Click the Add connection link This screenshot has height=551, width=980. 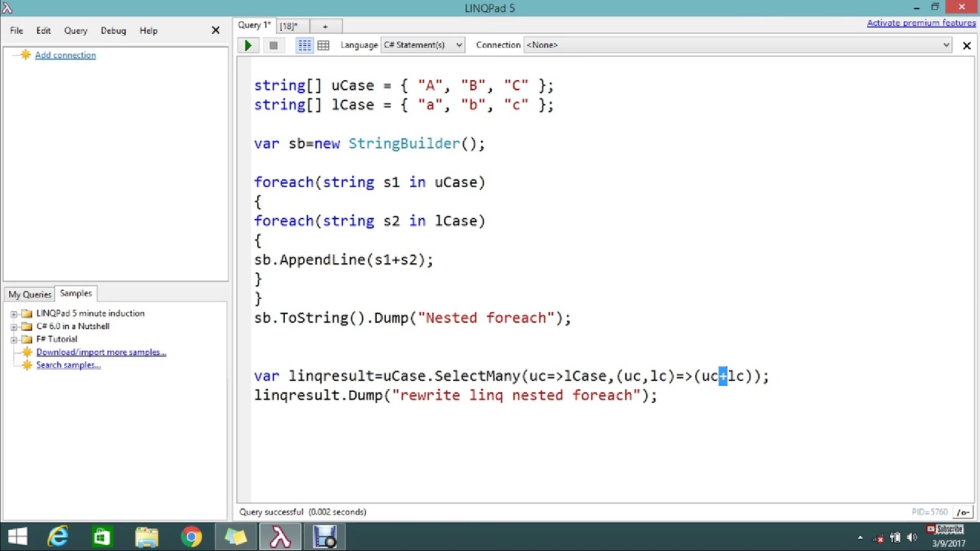pyautogui.click(x=65, y=54)
